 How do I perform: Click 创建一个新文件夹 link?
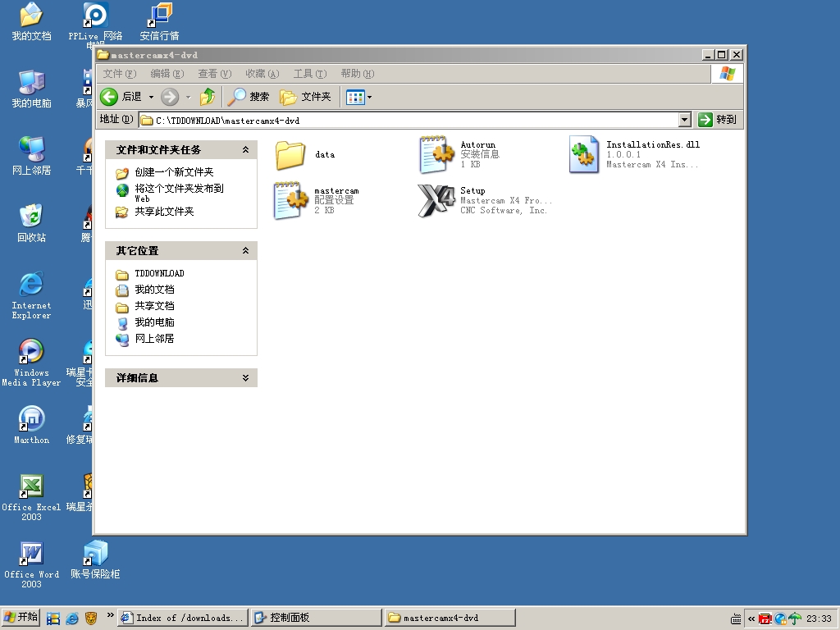174,172
